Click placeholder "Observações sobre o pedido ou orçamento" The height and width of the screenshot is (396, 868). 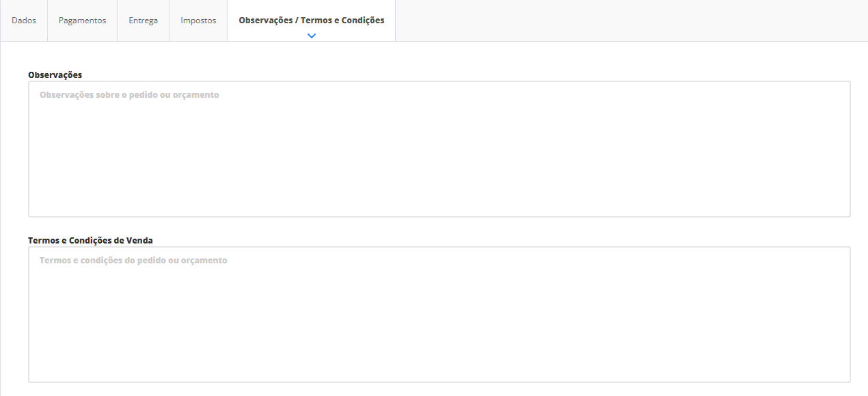point(129,95)
